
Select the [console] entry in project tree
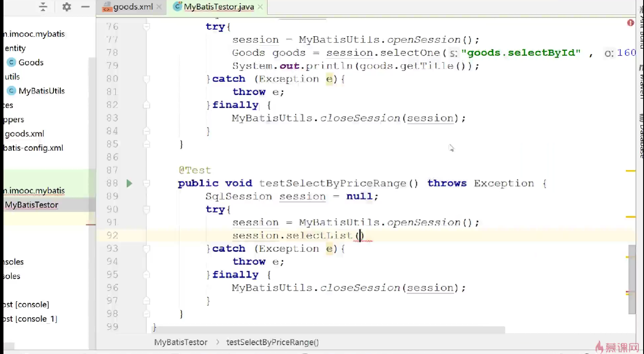(26, 305)
